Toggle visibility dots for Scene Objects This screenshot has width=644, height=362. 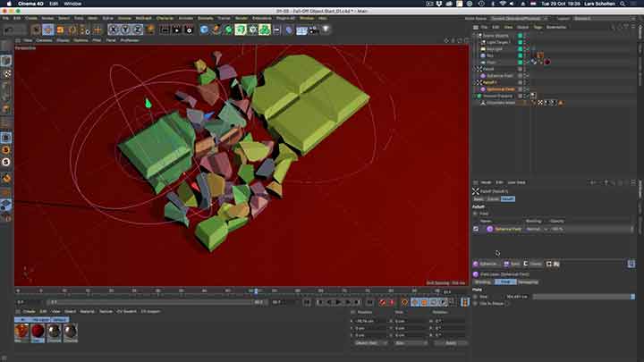point(527,36)
